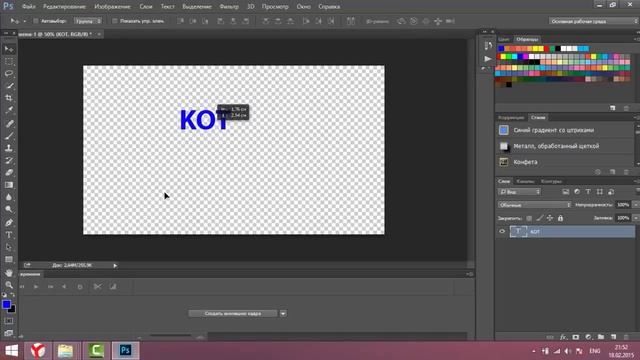This screenshot has width=640, height=360.
Task: Click play action icon in collapsed dock
Action: point(488,59)
